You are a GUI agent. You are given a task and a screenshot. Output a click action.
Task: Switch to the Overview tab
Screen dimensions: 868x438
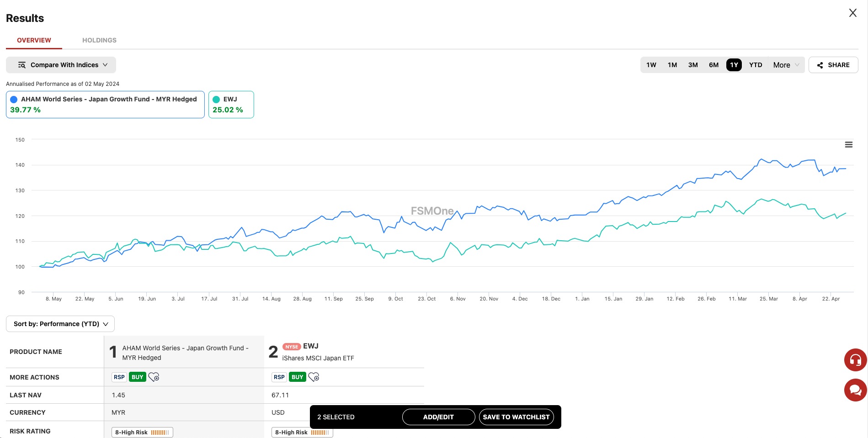tap(34, 40)
